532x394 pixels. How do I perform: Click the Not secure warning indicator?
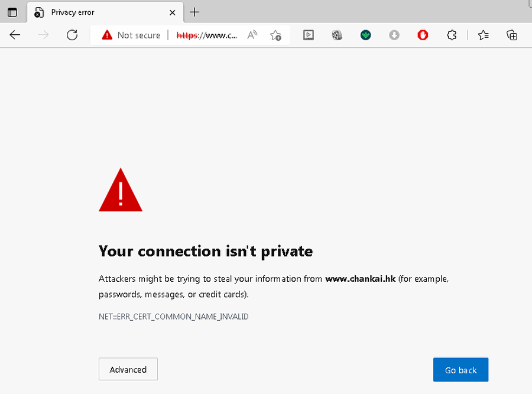point(131,35)
